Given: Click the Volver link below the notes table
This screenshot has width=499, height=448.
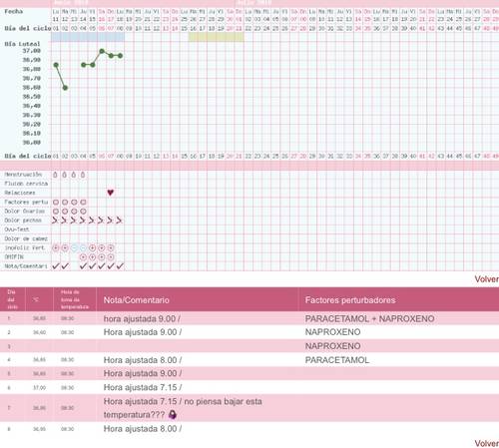Looking at the screenshot, I should [486, 443].
